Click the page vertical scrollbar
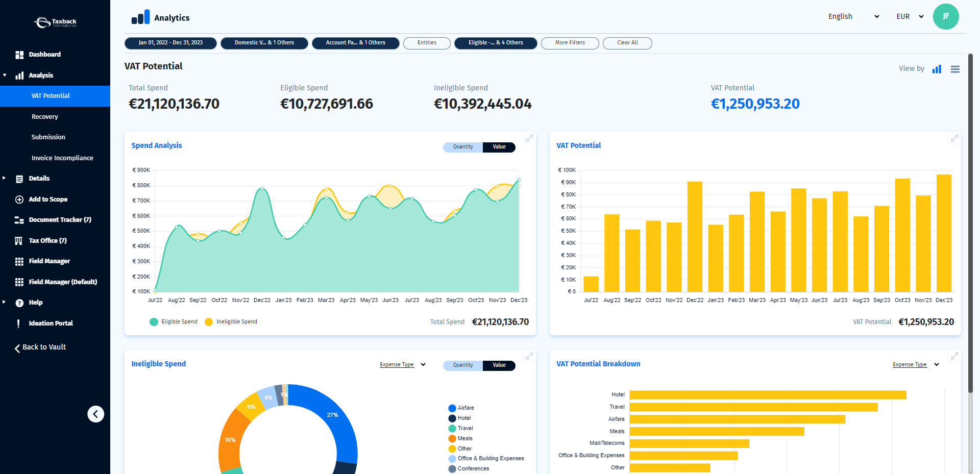This screenshot has height=474, width=980. click(x=970, y=223)
